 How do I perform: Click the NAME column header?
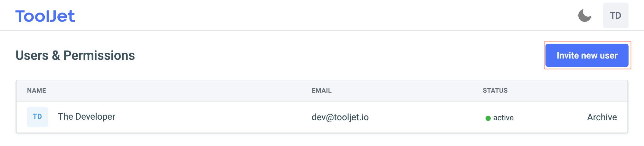click(36, 91)
